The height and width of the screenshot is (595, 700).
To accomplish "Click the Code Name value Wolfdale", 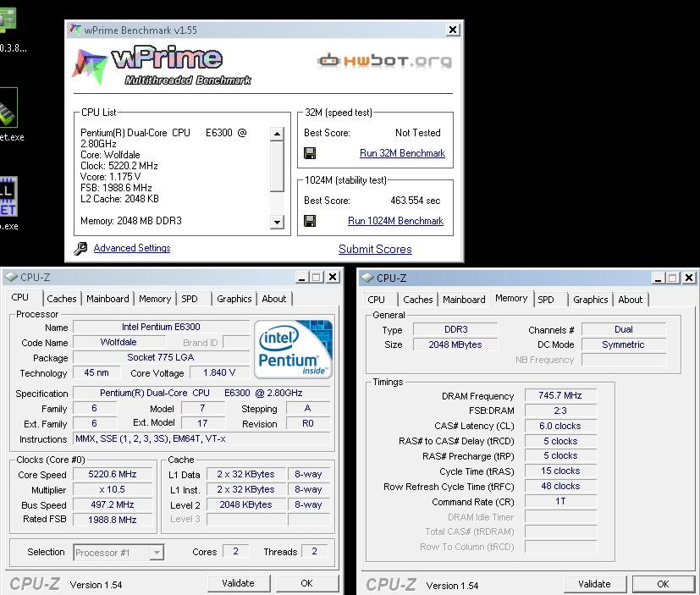I will [119, 342].
